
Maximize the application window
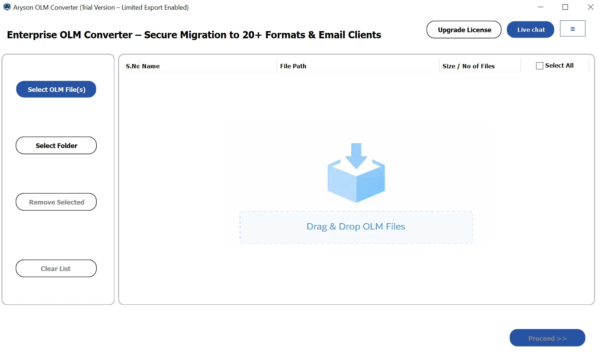(x=565, y=7)
